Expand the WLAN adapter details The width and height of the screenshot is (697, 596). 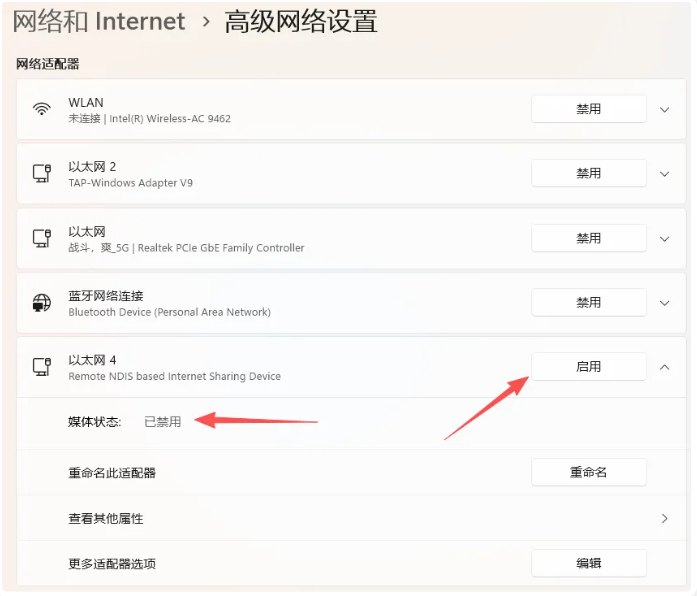(x=665, y=110)
